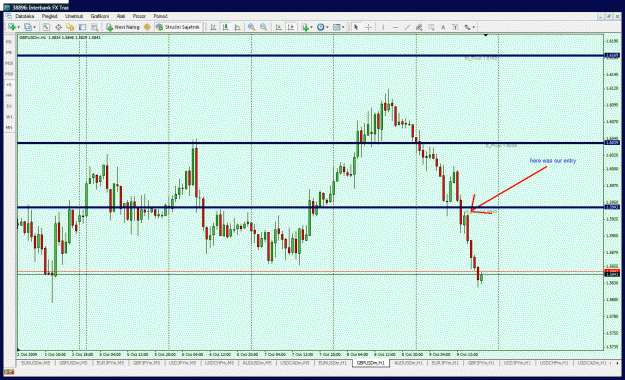
Task: Open the Indicators list icon
Action: point(305,27)
